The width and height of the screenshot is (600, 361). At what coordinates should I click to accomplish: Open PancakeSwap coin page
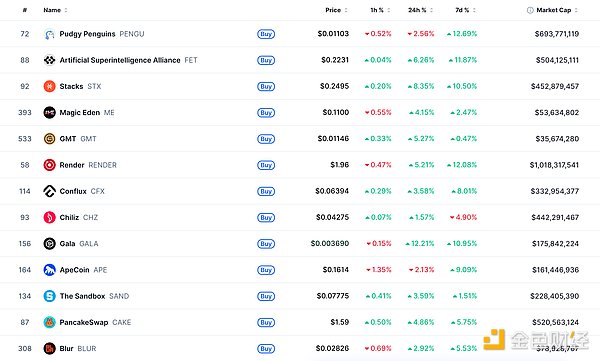pyautogui.click(x=84, y=322)
